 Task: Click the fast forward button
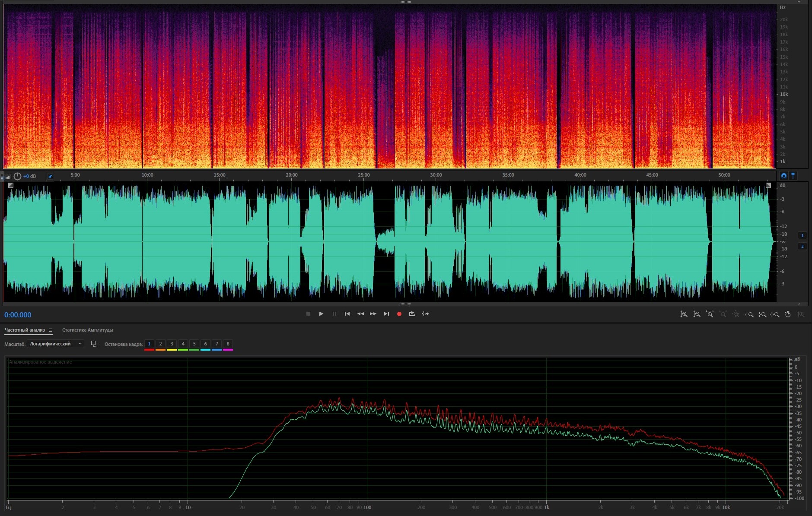[373, 314]
